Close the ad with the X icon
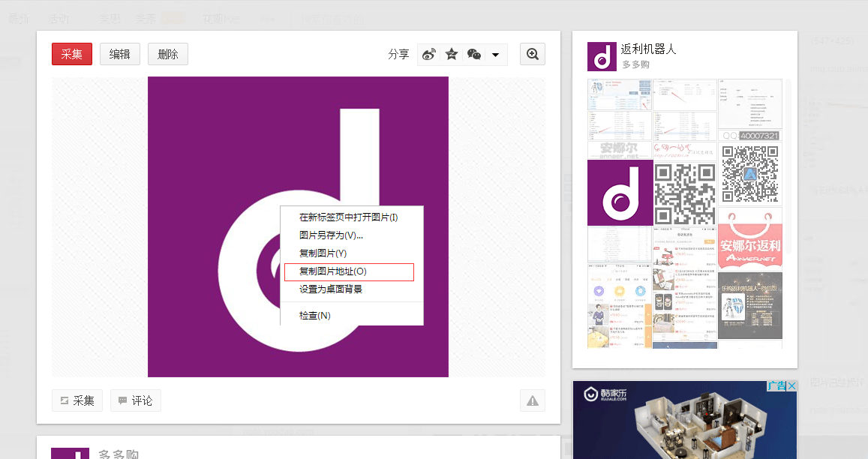Screen dimensions: 868x459 pyautogui.click(x=791, y=386)
